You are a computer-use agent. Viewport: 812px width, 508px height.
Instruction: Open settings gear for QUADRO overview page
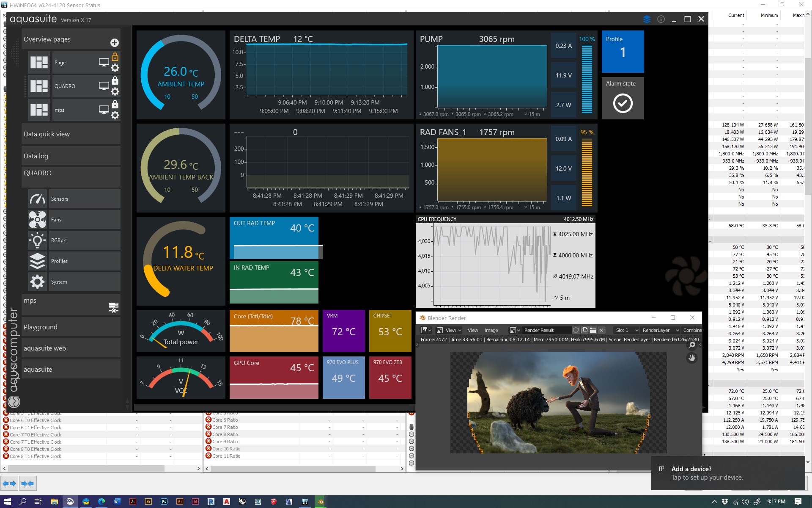point(115,91)
